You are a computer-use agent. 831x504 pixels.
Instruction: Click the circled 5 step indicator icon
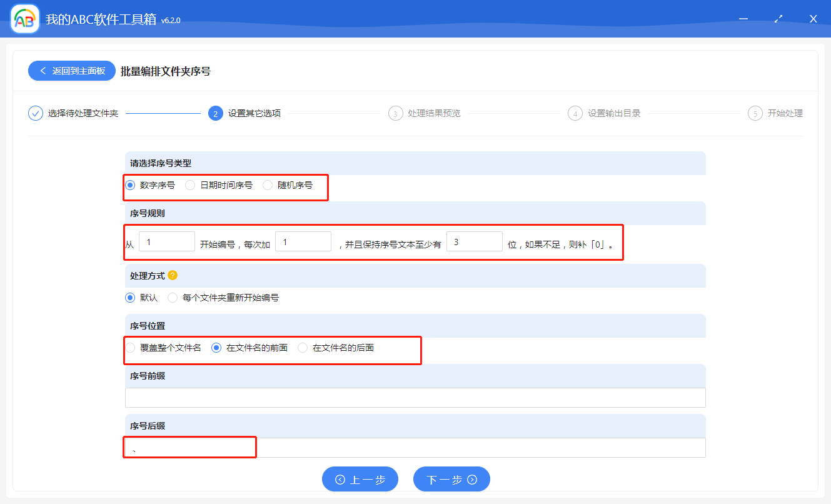(x=755, y=113)
